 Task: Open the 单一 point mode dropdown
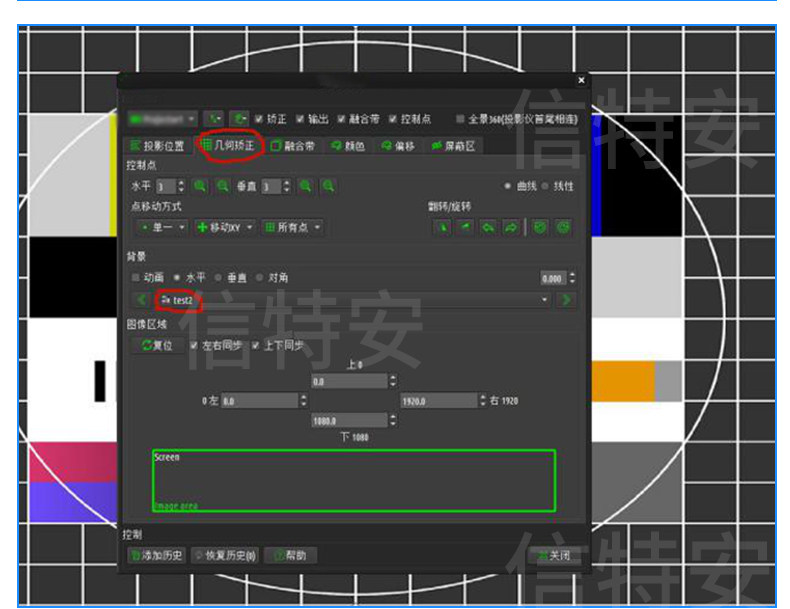162,228
